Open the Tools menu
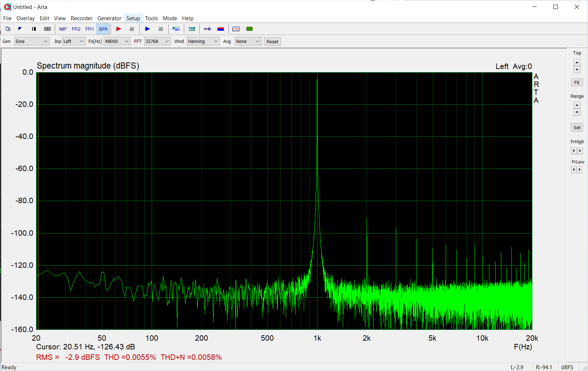This screenshot has height=371, width=588. [x=152, y=18]
